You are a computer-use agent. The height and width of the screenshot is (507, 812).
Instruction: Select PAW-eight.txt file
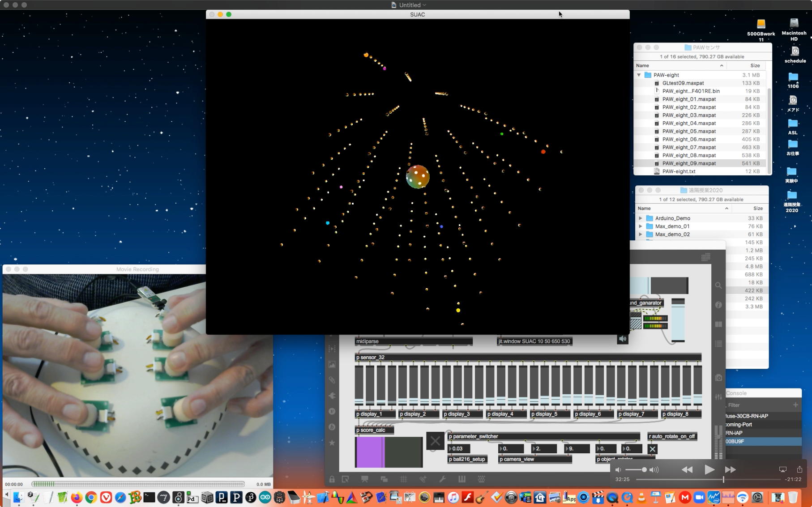coord(700,171)
